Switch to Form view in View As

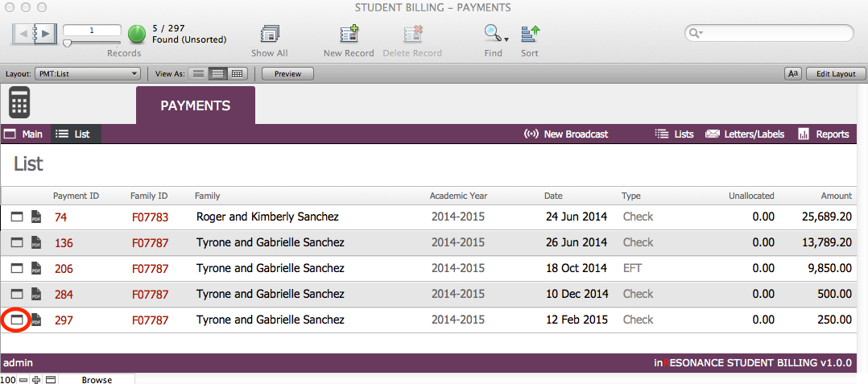coord(198,74)
